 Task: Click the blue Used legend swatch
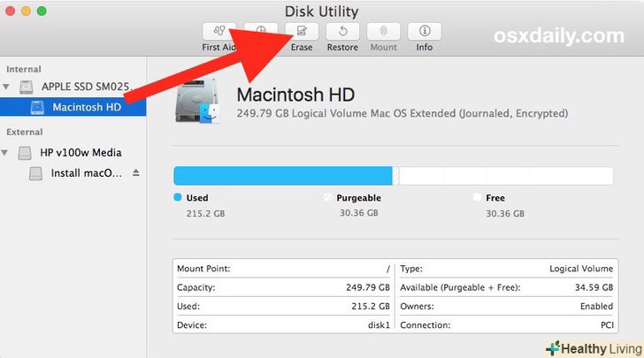tap(178, 198)
